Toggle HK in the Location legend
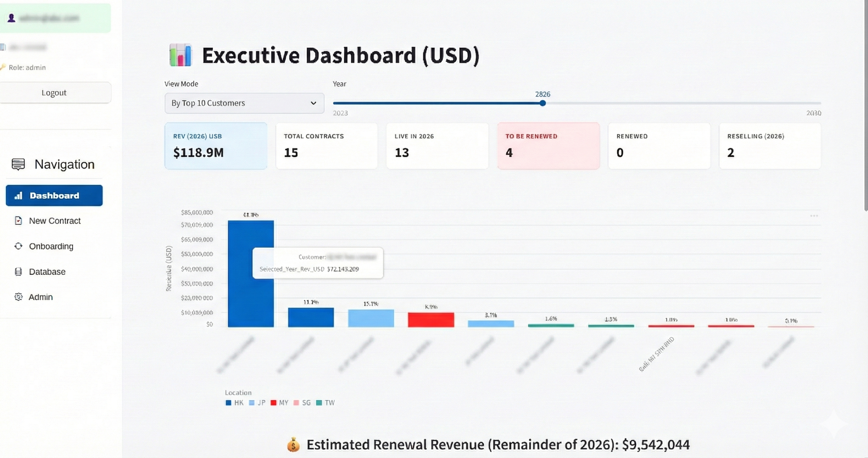This screenshot has width=868, height=458. click(234, 403)
